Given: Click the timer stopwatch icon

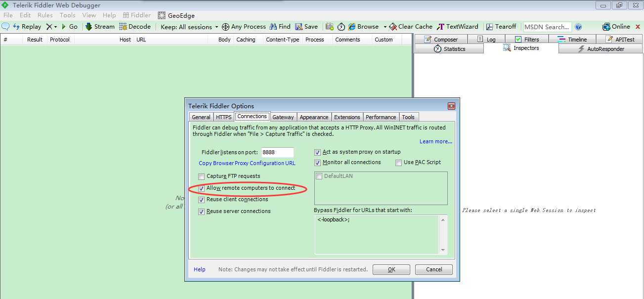Looking at the screenshot, I should [341, 27].
